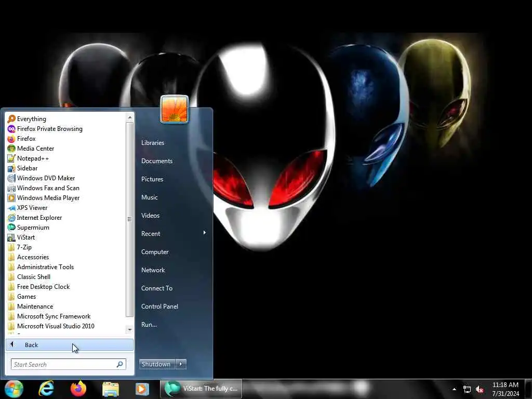Open Internet Explorer list icon
Viewport: 532px width, 399px height.
[11, 218]
